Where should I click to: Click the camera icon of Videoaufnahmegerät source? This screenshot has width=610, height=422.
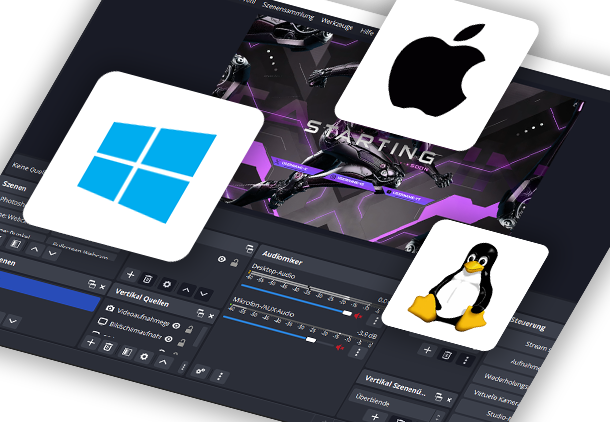coord(110,308)
